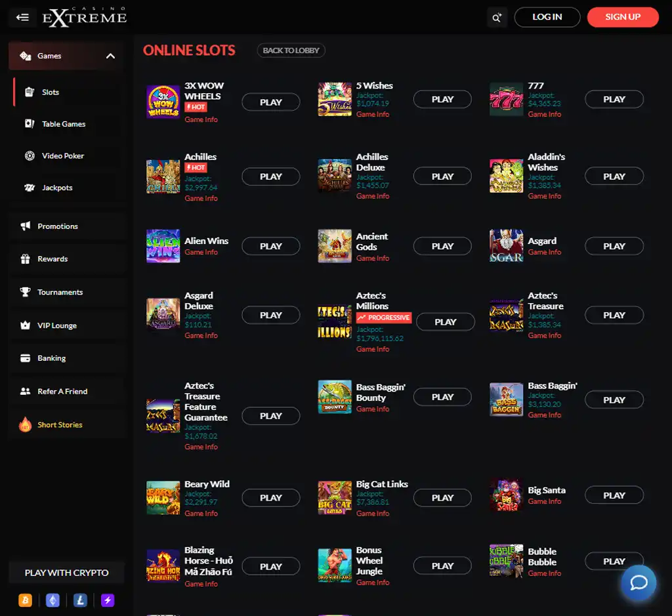Open the Aztec's Treasure game thumbnail

[x=506, y=316]
